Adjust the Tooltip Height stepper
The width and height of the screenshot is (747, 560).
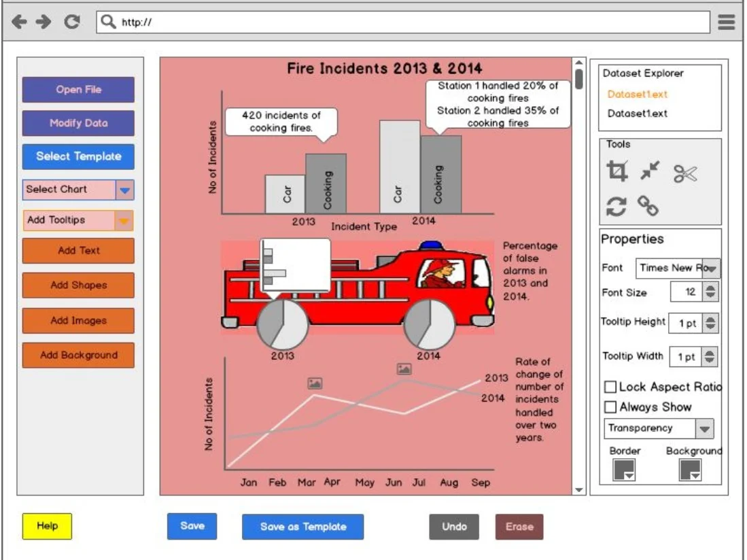710,323
